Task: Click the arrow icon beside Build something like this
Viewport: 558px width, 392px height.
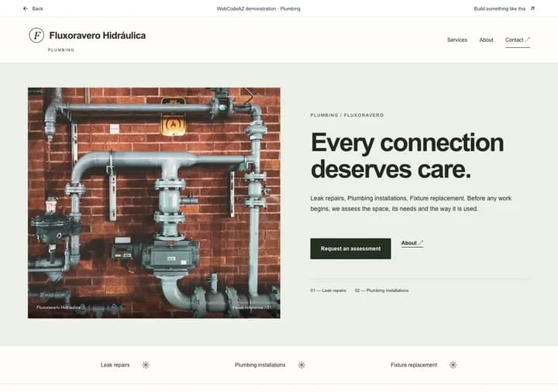Action: coord(532,9)
